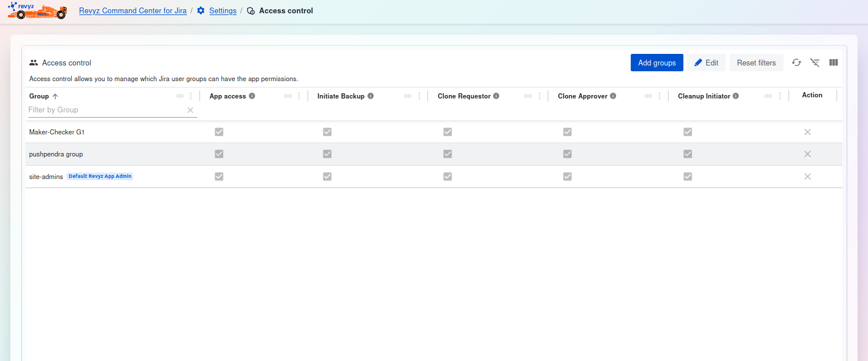Toggle App access for Maker-Checker G1
The height and width of the screenshot is (361, 868).
tap(219, 132)
